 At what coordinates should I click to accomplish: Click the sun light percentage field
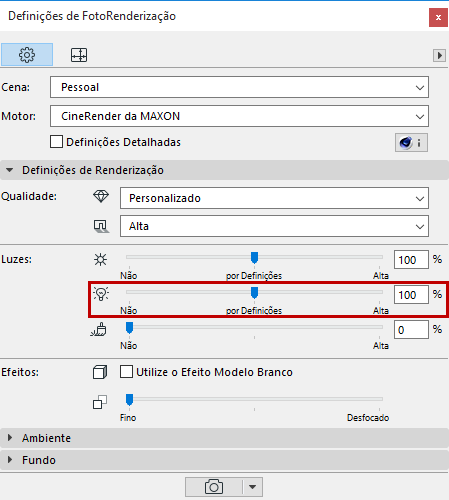tap(411, 260)
